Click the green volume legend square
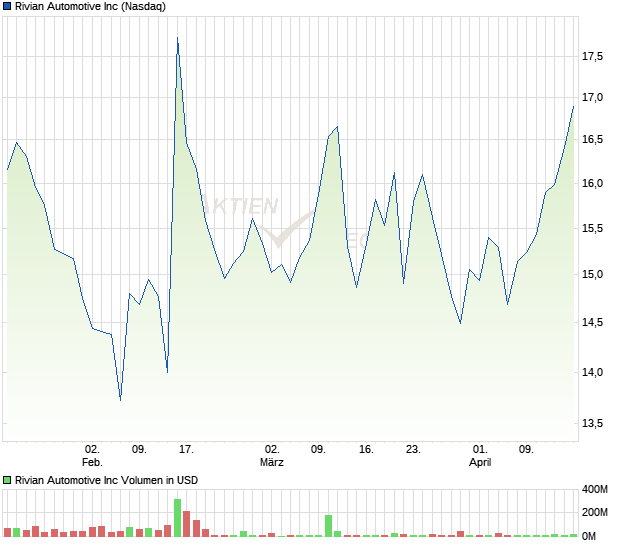This screenshot has height=546, width=620. coord(8,480)
